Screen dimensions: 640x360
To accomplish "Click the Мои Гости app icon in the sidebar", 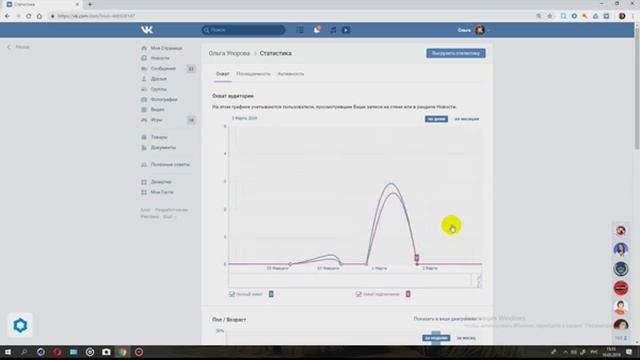I will pos(144,192).
